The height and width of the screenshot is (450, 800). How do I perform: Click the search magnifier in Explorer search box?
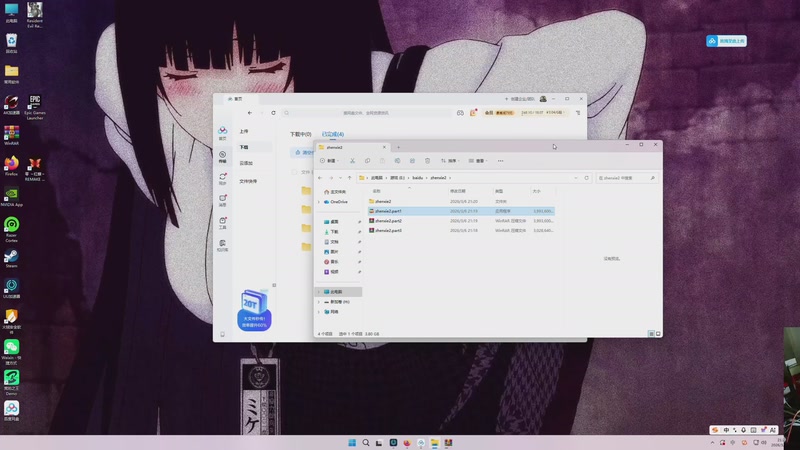[x=653, y=178]
